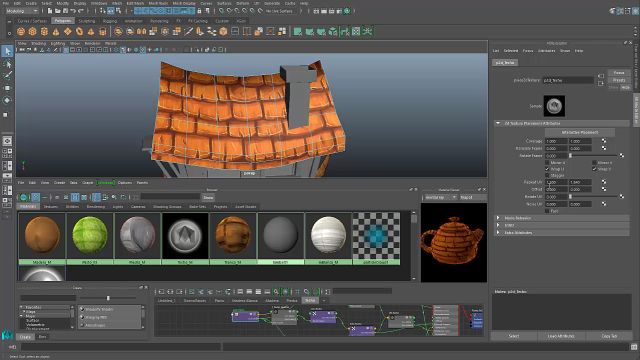Pick the Lasso select tool in toolbox
The height and width of the screenshot is (360, 640).
coord(7,64)
